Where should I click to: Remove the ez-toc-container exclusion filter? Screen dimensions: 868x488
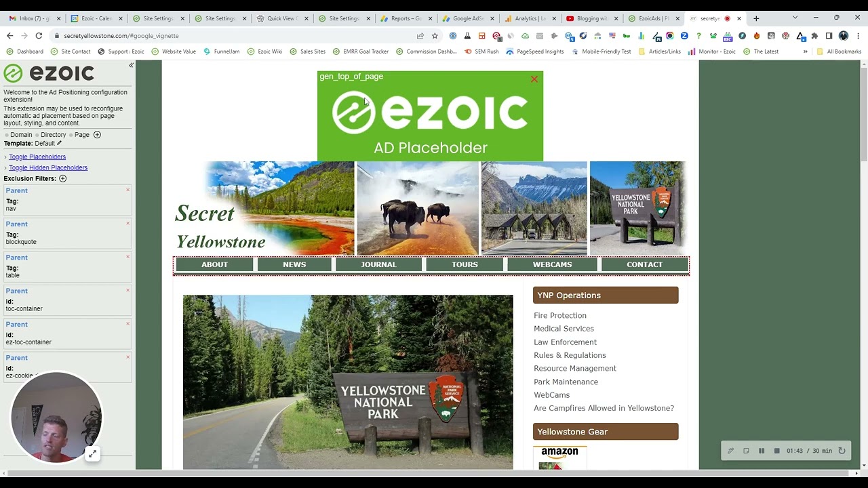pos(127,323)
